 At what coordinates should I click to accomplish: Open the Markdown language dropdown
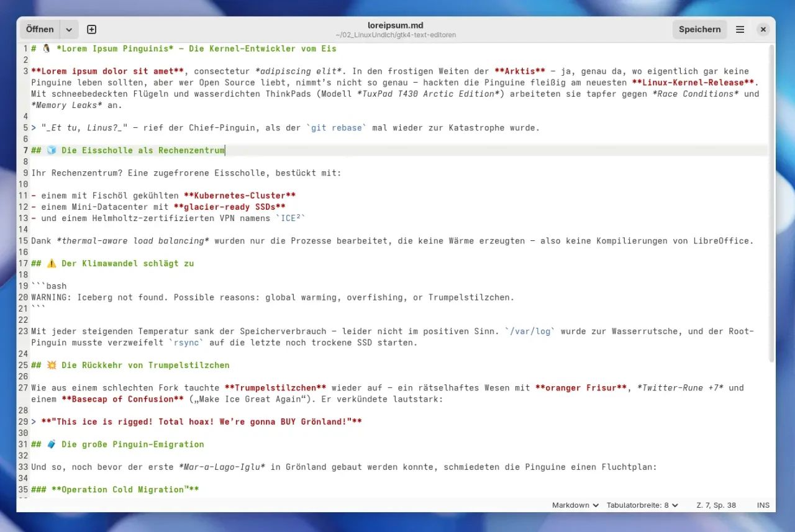pyautogui.click(x=575, y=505)
